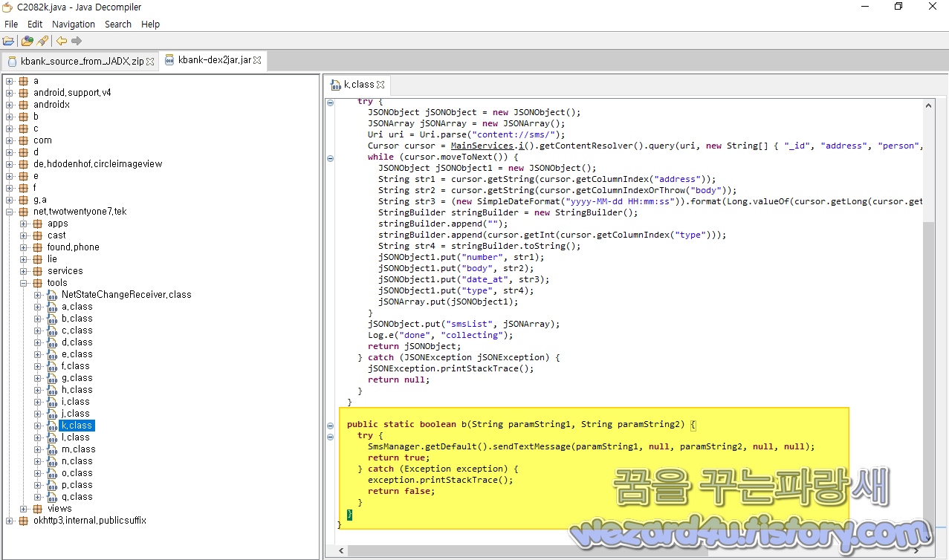Viewport: 949px width, 560px height.
Task: Select j.class in the tree
Action: 76,414
